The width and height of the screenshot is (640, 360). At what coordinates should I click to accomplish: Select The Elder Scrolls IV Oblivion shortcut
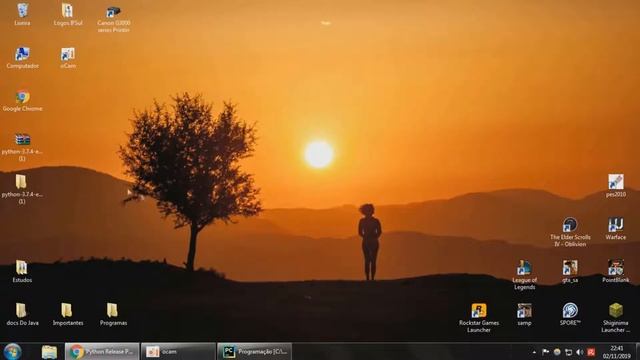point(570,232)
